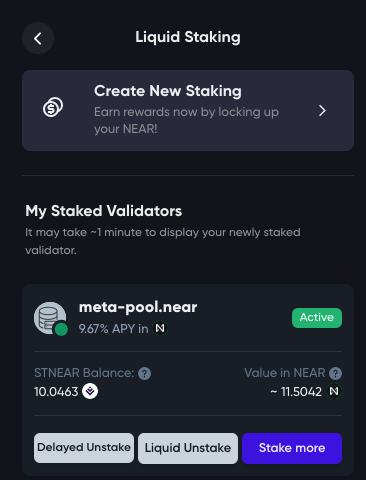Click Stake more button
Screen dimensions: 366x480
point(292,448)
